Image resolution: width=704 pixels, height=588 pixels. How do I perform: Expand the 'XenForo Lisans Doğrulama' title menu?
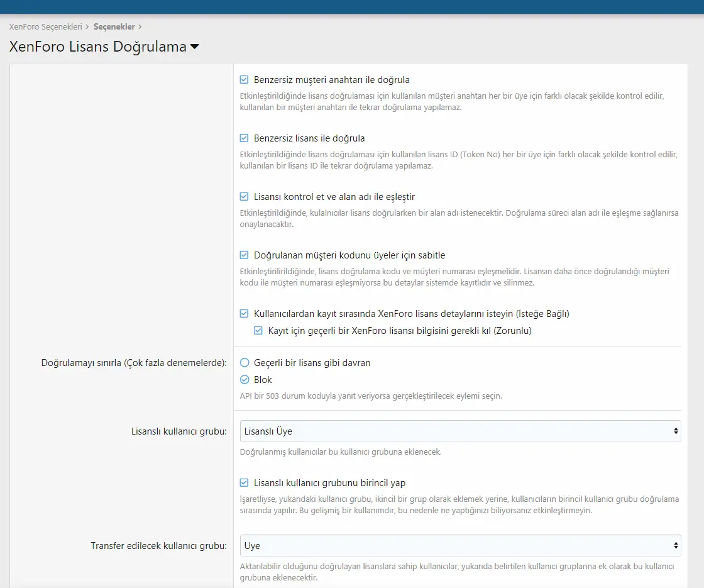[194, 47]
